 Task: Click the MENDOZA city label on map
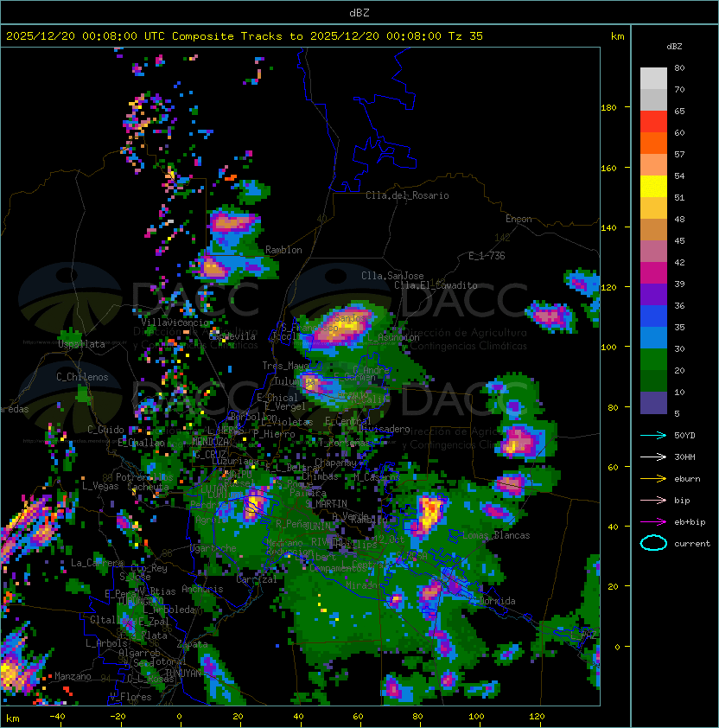coord(211,443)
